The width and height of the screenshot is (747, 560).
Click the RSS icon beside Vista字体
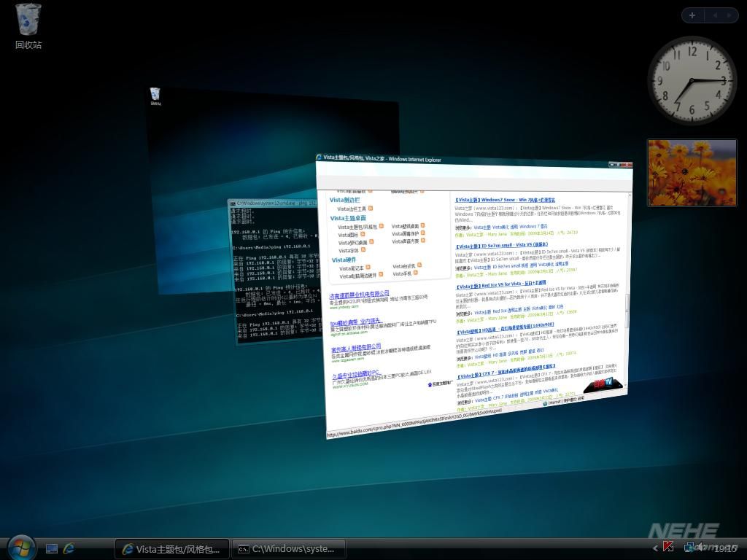(363, 249)
